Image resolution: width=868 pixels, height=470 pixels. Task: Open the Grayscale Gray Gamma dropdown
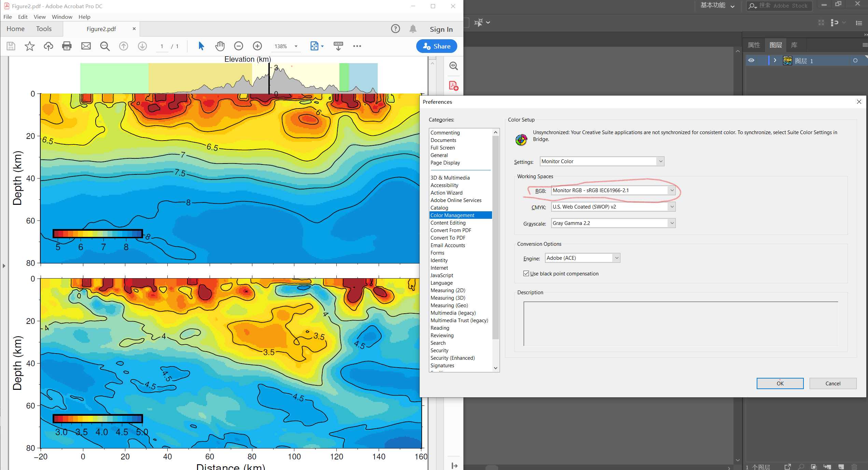672,223
